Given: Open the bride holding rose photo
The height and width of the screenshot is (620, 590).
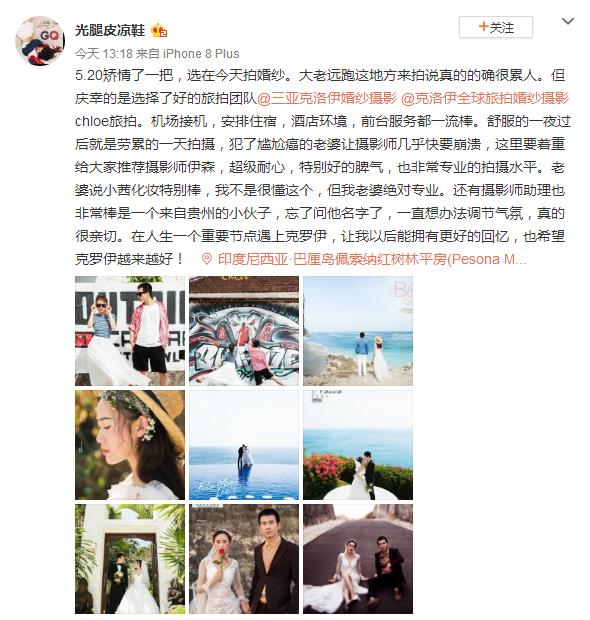Looking at the screenshot, I should click(244, 559).
